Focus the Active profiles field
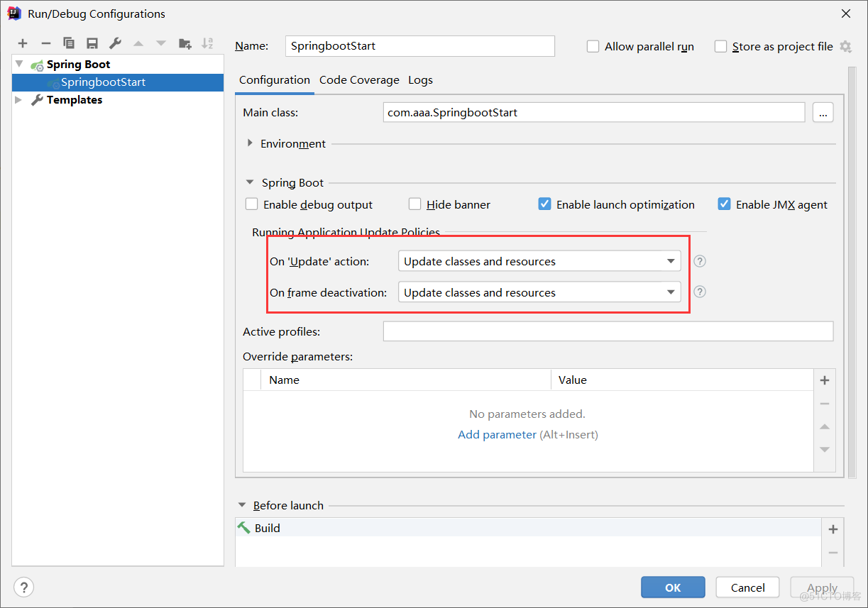 coord(608,331)
